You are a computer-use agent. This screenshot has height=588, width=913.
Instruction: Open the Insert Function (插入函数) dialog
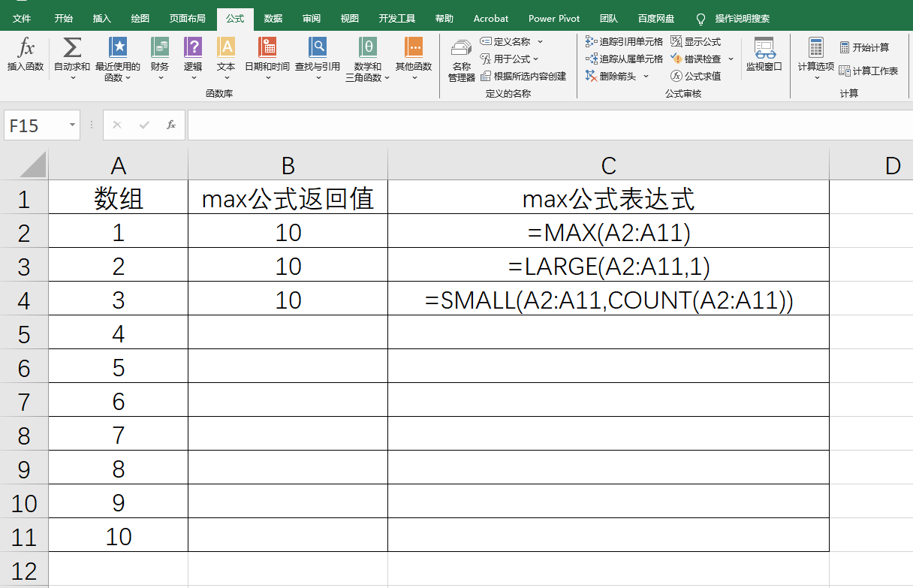(26, 56)
